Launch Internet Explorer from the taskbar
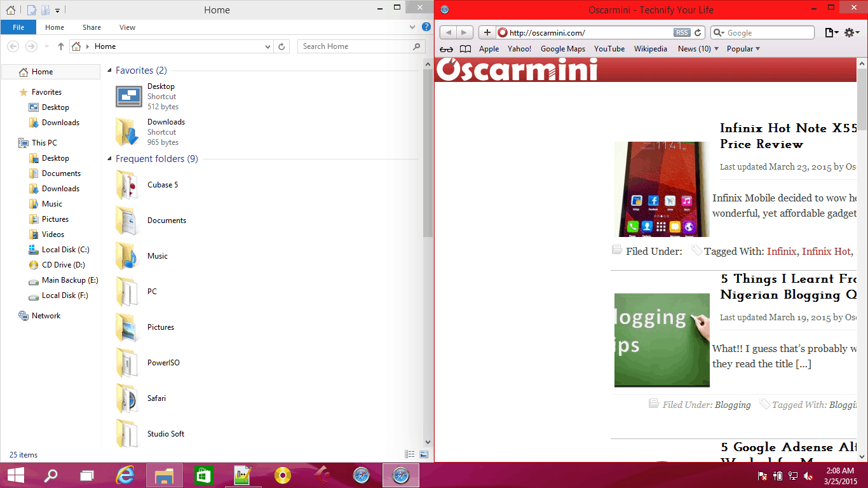Image resolution: width=868 pixels, height=488 pixels. (x=125, y=475)
